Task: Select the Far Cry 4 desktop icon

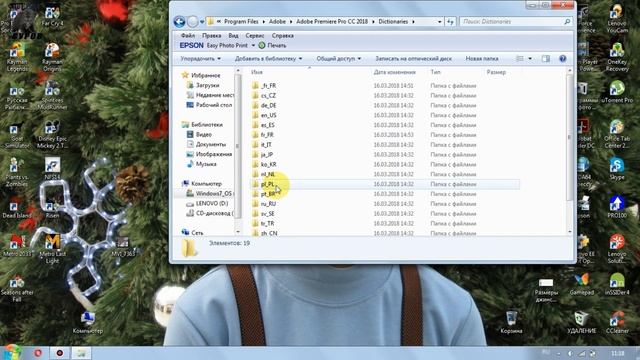Action: (52, 16)
